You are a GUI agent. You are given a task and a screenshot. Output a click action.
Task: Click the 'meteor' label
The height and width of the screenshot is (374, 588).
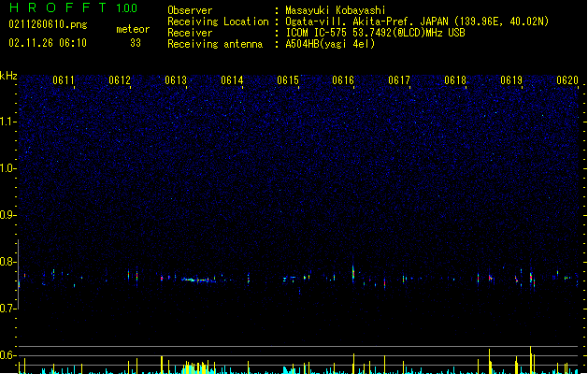tap(133, 29)
